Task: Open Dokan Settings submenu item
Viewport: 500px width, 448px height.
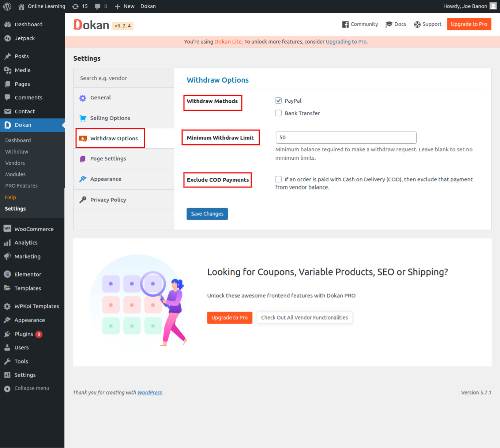Action: [15, 209]
